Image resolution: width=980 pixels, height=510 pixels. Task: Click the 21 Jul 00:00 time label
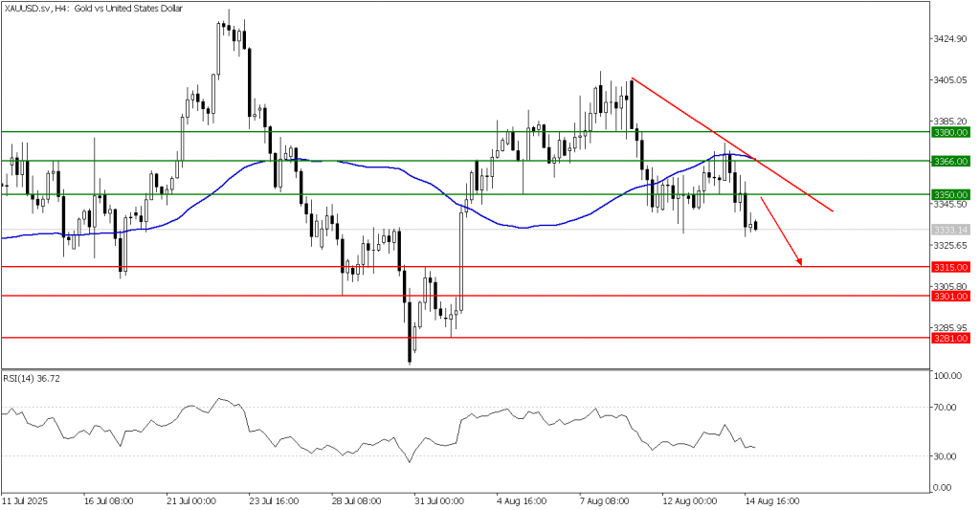pos(191,502)
